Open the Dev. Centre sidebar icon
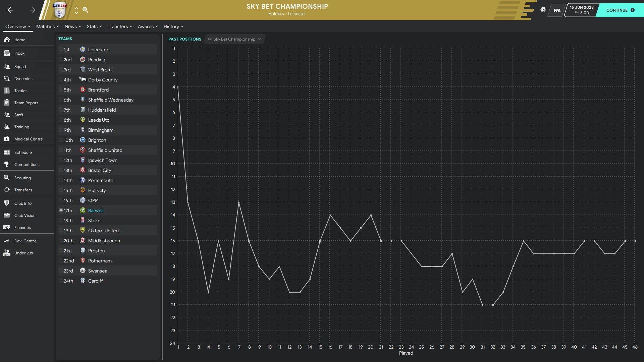 [x=7, y=241]
